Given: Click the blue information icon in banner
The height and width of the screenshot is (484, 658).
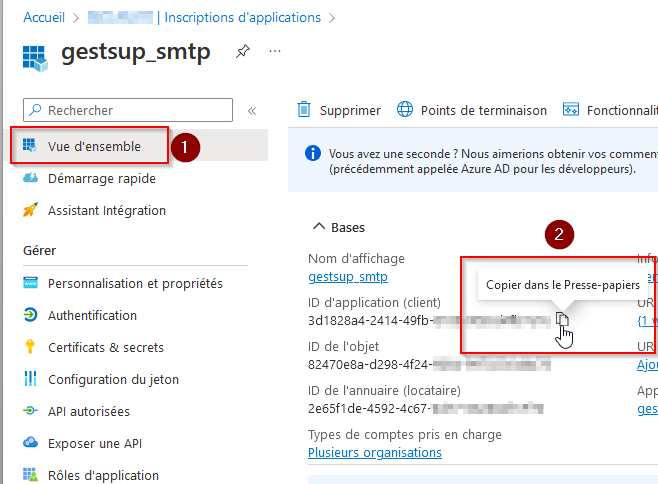Looking at the screenshot, I should [313, 153].
